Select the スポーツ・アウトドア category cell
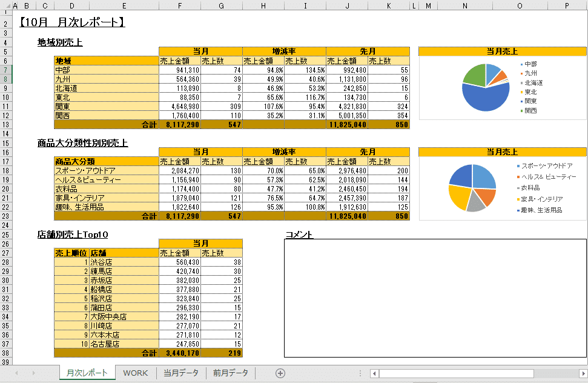 click(x=107, y=171)
